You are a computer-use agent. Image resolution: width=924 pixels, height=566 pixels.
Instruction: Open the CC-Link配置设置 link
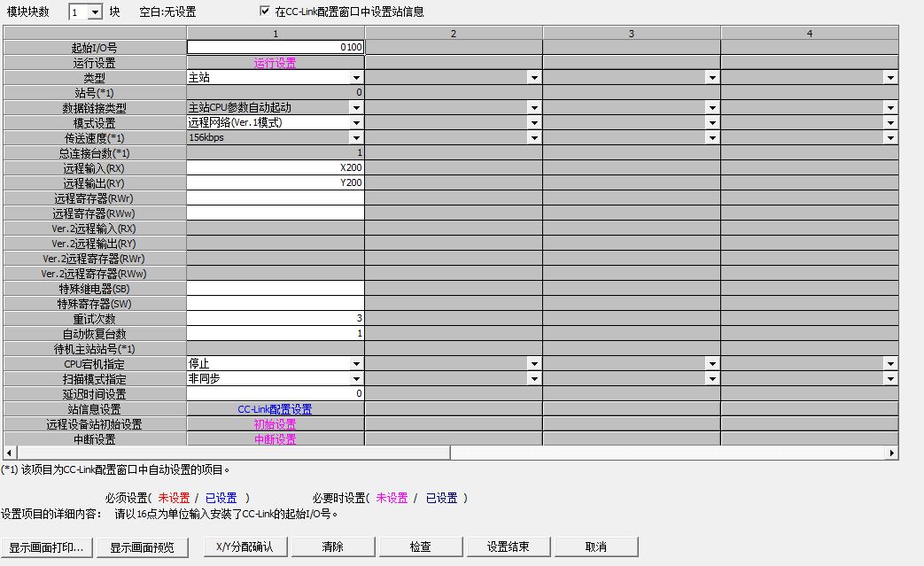tap(275, 409)
